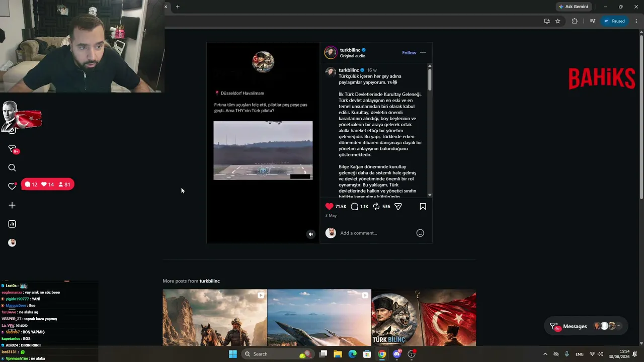Image resolution: width=644 pixels, height=362 pixels.
Task: Install the web app from the address bar
Action: [x=547, y=21]
